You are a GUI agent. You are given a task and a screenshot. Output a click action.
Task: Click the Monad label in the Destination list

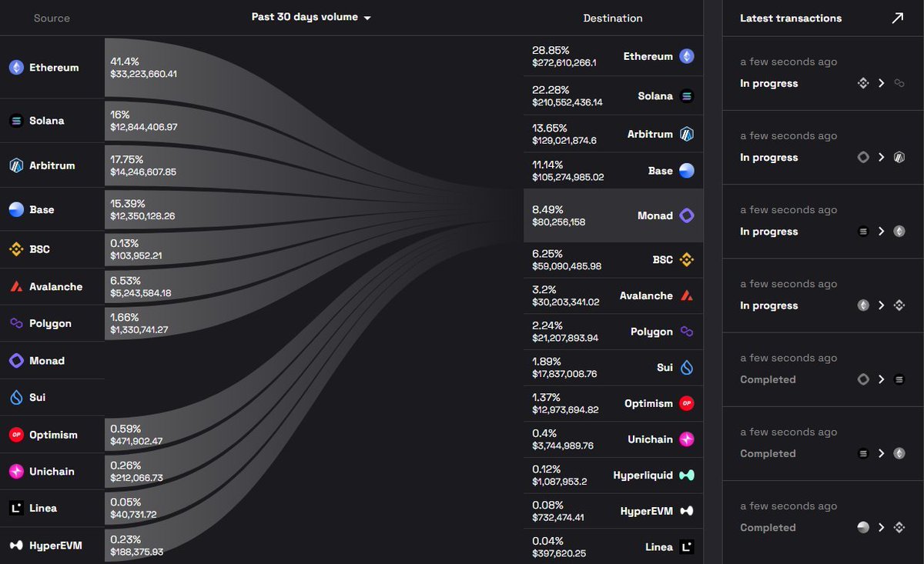tap(655, 216)
